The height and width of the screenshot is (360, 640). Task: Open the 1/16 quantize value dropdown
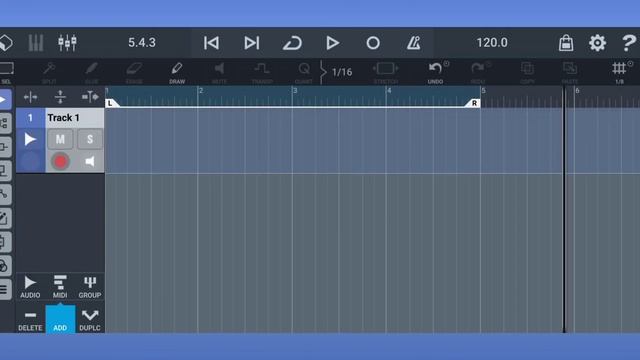(342, 72)
